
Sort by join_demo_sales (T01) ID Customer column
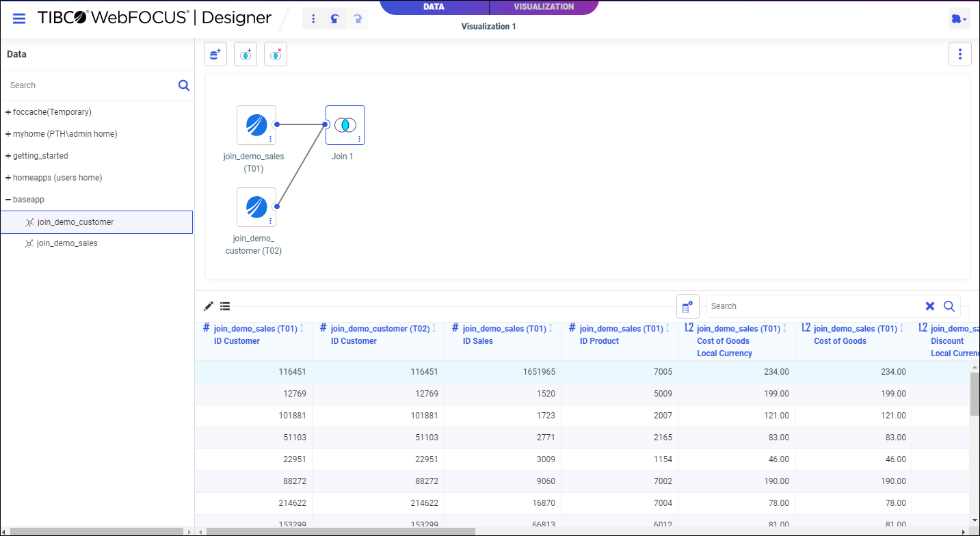pyautogui.click(x=302, y=329)
